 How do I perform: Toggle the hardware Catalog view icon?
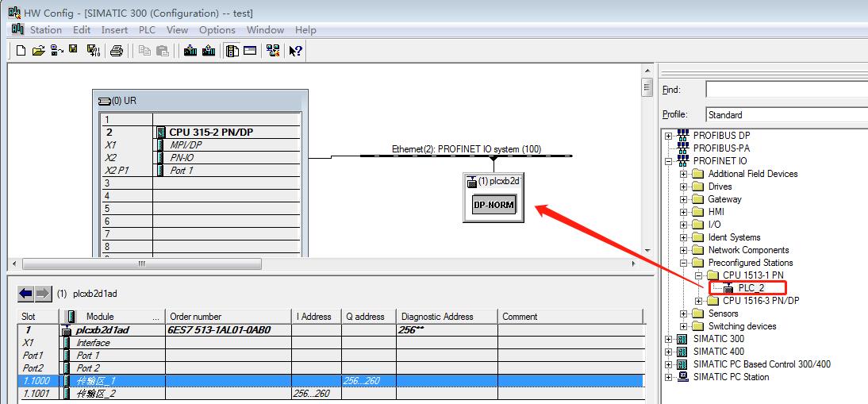pyautogui.click(x=232, y=51)
